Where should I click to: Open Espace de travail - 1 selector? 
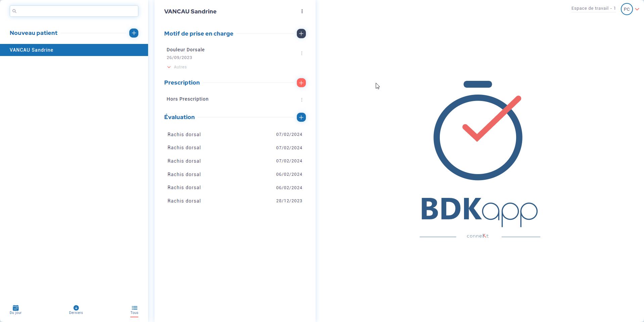tap(593, 8)
